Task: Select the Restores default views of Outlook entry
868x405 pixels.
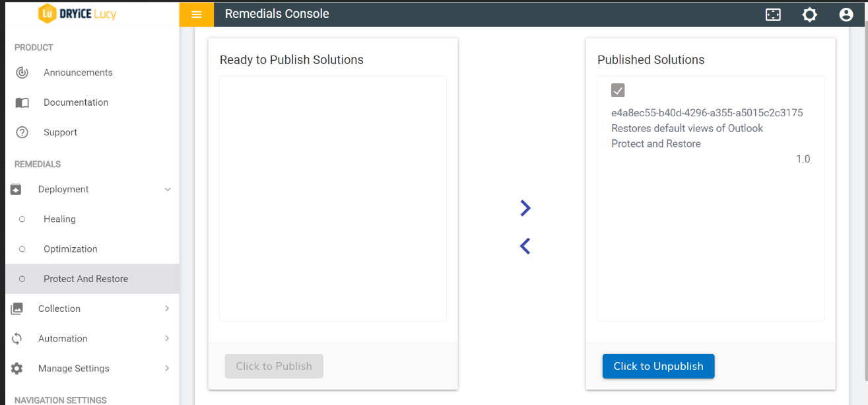Action: pos(687,128)
